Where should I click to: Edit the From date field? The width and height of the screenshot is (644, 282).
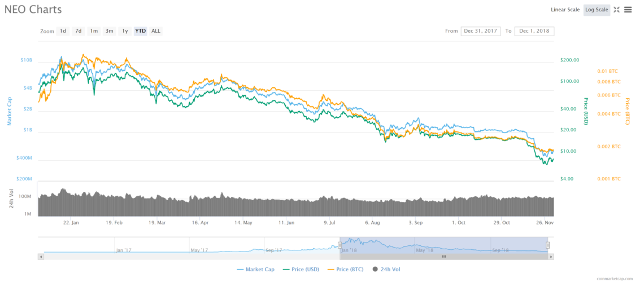481,31
